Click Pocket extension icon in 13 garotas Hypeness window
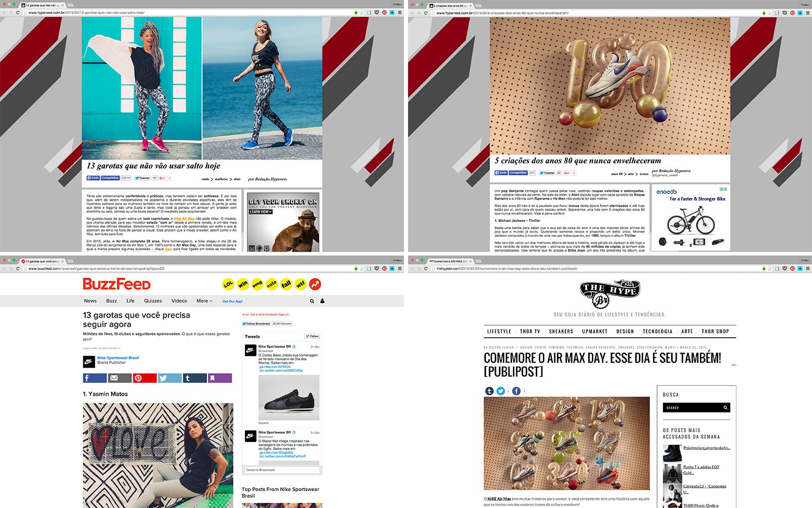The height and width of the screenshot is (508, 812). (377, 12)
